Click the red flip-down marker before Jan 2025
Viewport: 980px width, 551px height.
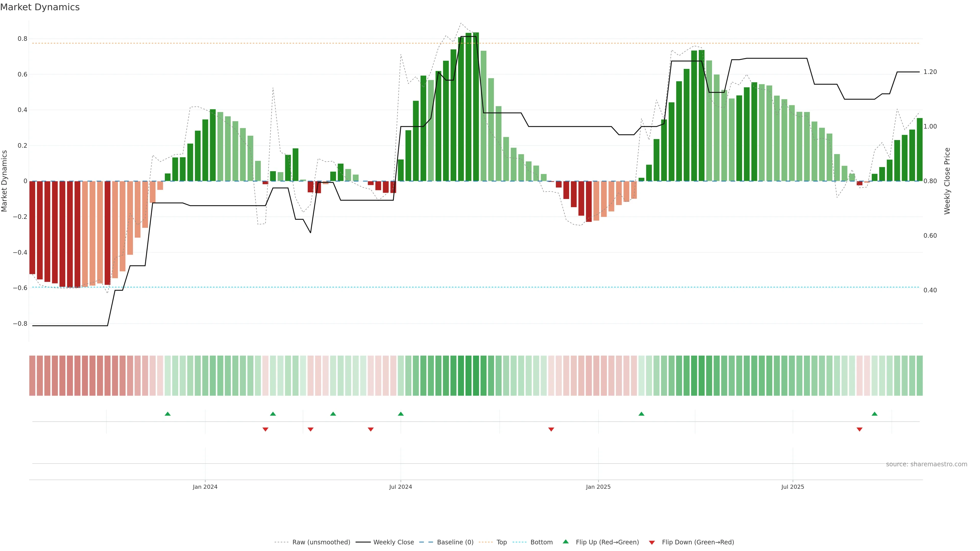(551, 429)
